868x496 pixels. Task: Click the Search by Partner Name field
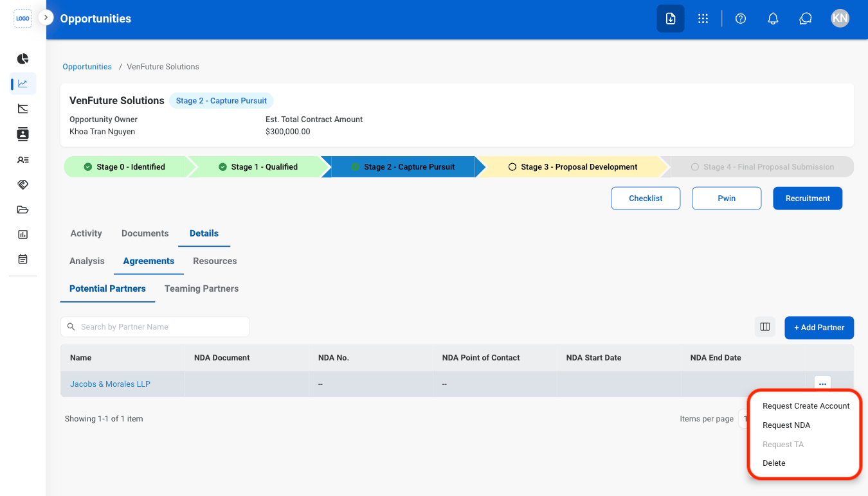(155, 327)
